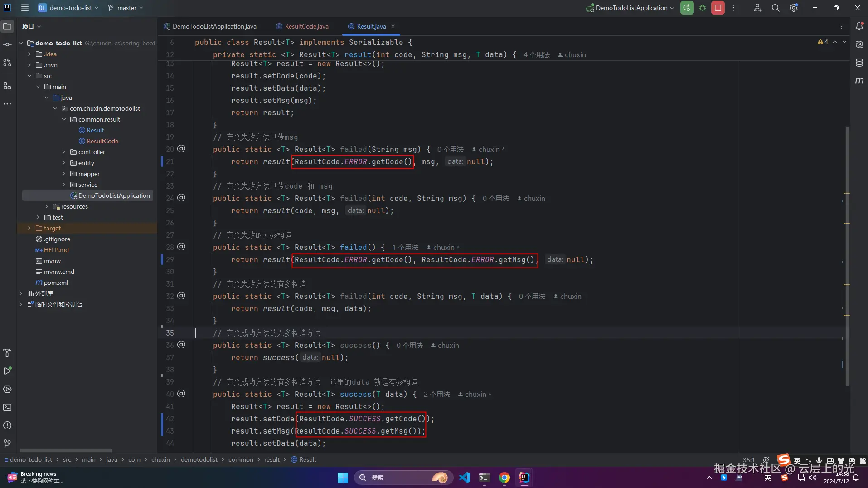Stop the running application

(x=718, y=8)
